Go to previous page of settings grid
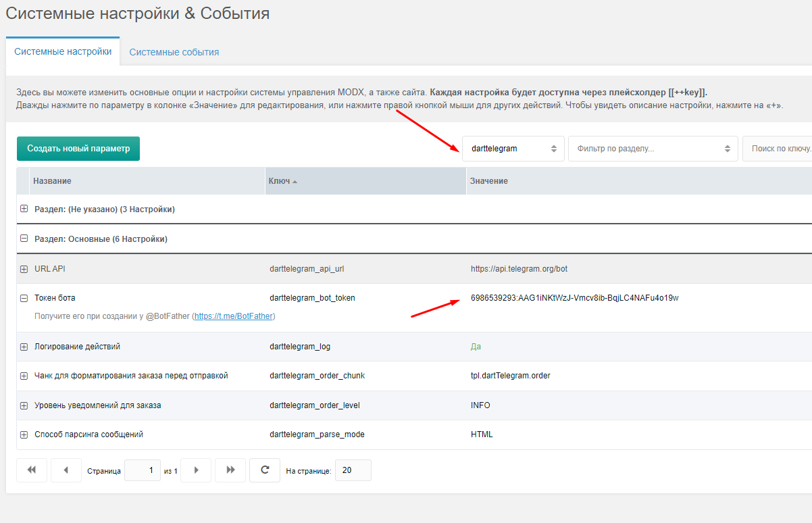Image resolution: width=812 pixels, height=523 pixels. [66, 470]
